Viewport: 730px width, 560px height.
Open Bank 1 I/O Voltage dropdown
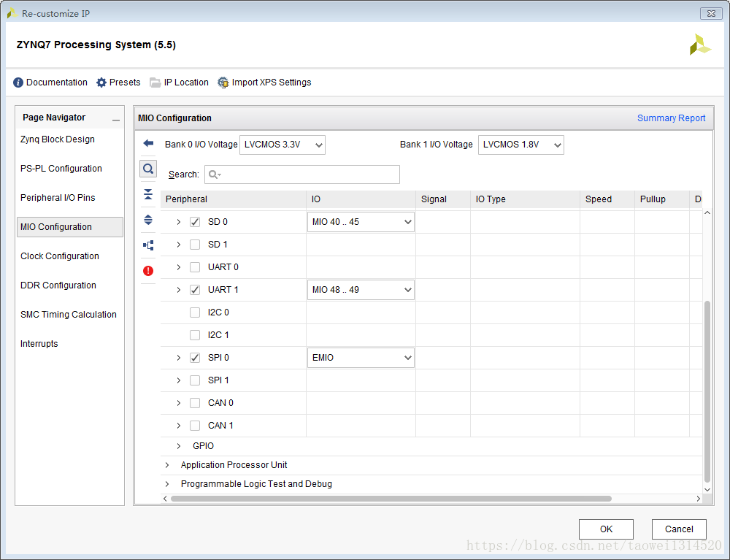click(521, 145)
